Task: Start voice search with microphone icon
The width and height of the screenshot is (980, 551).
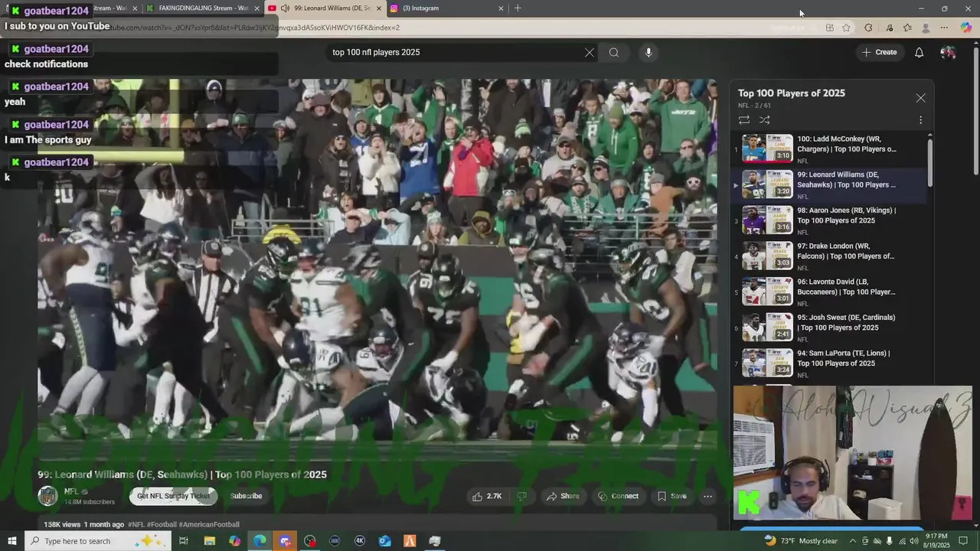Action: [648, 52]
